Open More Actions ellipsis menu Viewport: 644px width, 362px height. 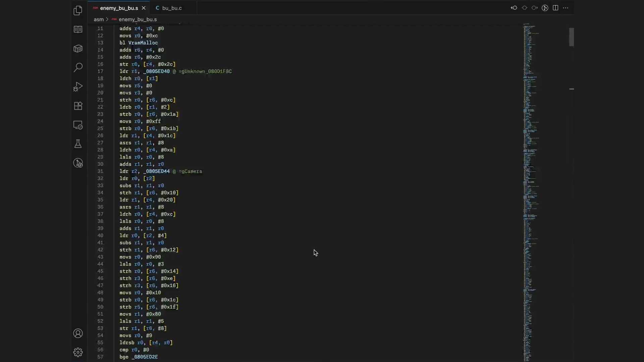point(566,8)
